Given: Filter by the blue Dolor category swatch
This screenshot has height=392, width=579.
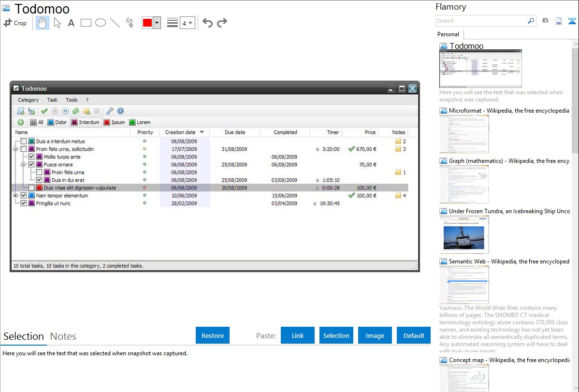Looking at the screenshot, I should pyautogui.click(x=51, y=122).
